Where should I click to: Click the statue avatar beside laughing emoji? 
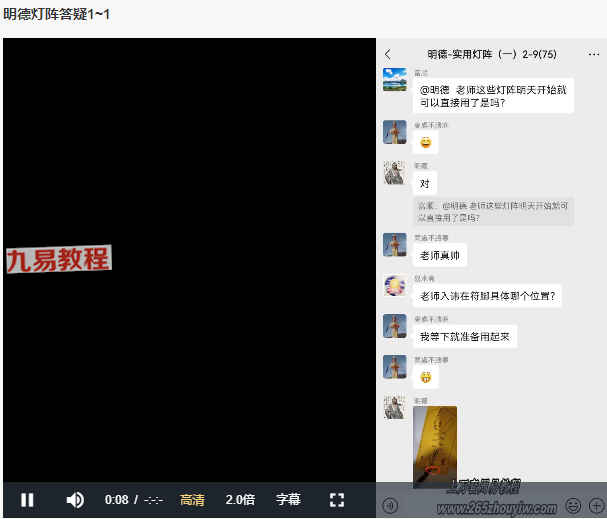[395, 132]
